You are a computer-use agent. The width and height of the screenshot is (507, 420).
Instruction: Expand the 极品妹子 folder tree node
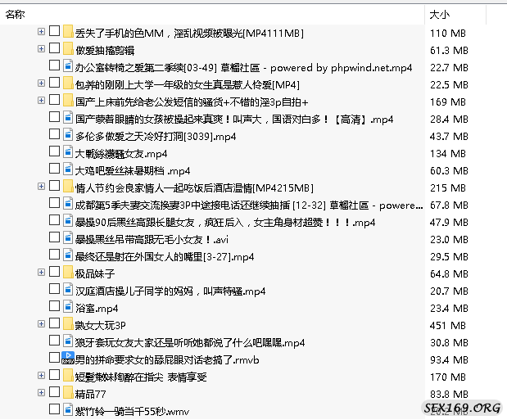tap(41, 272)
